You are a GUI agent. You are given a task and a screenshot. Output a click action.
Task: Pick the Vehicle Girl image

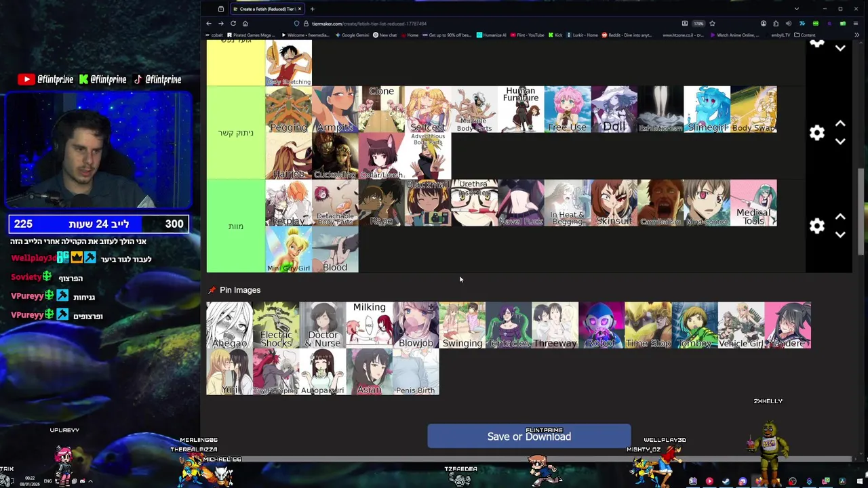(x=741, y=325)
